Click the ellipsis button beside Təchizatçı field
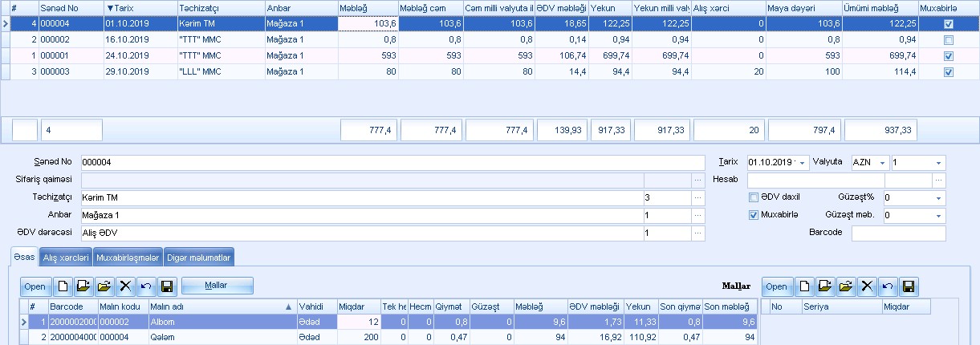Image resolution: width=980 pixels, height=345 pixels. pyautogui.click(x=697, y=197)
